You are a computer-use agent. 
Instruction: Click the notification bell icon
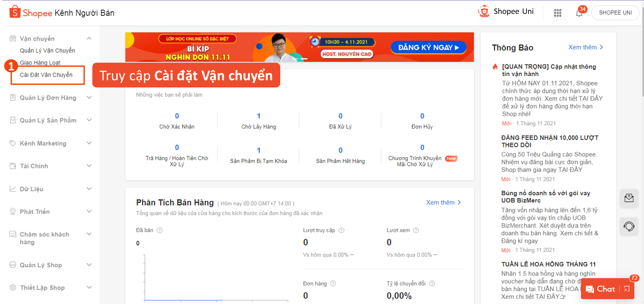coord(579,13)
